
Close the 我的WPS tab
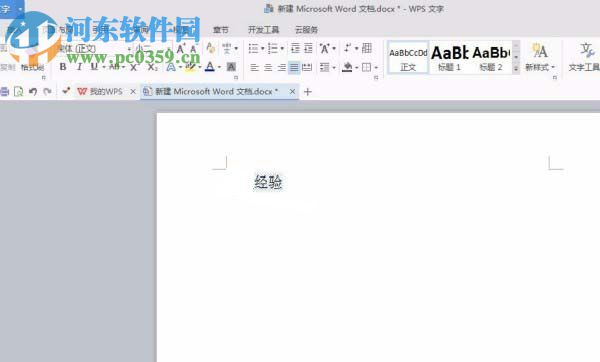[x=133, y=91]
